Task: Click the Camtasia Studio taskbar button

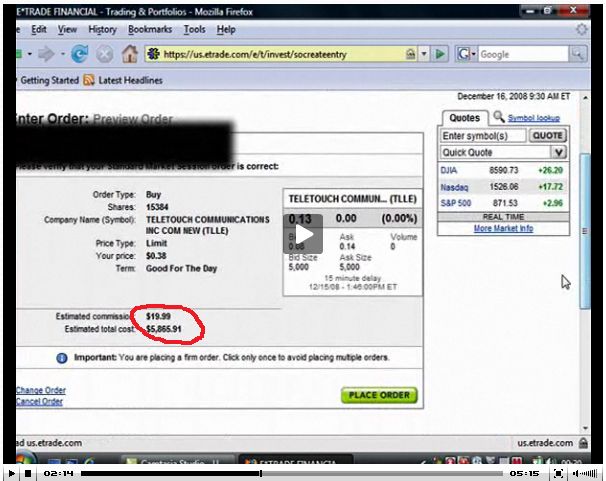Action: (x=177, y=460)
